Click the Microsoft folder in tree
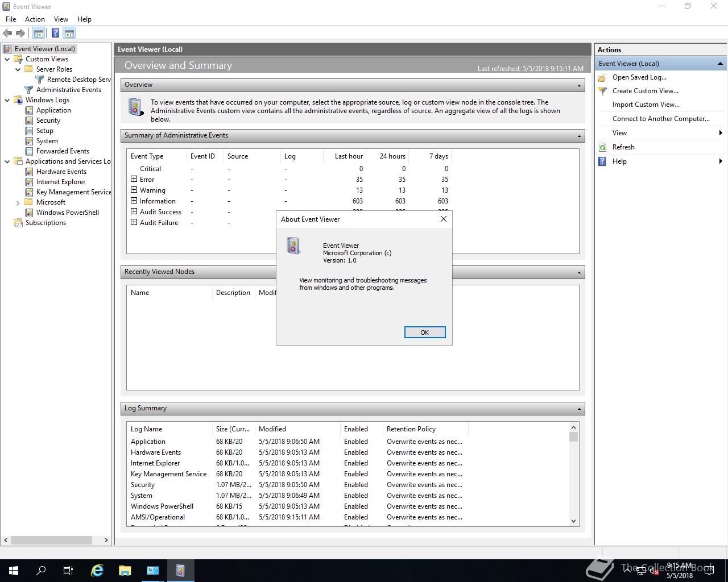Image resolution: width=728 pixels, height=582 pixels. tap(51, 202)
